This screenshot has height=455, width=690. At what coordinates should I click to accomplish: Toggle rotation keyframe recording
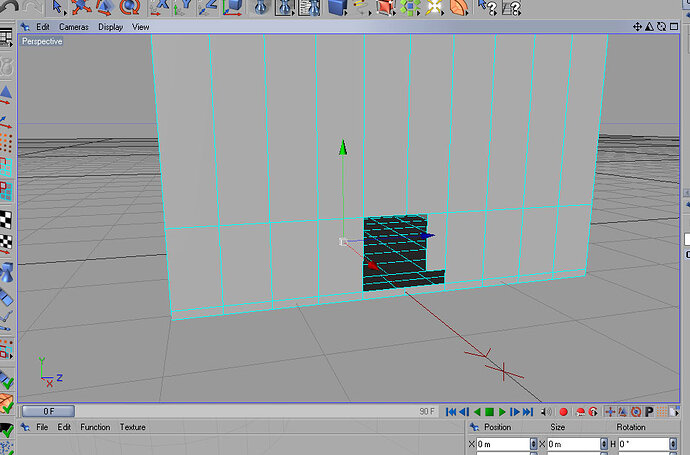click(636, 412)
